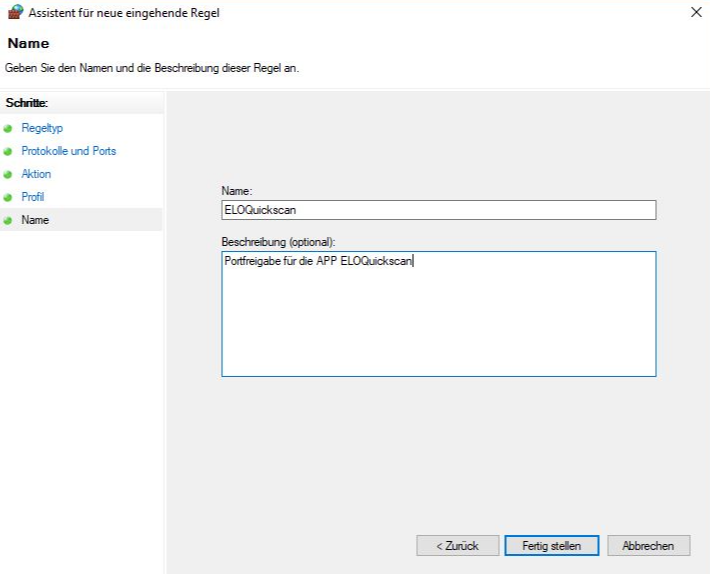Click the green bullet beside the Name step

point(8,220)
